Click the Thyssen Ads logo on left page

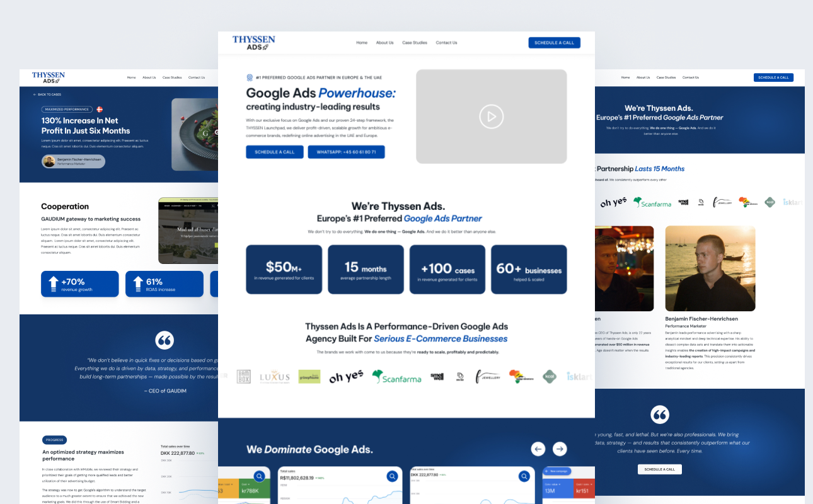tap(48, 77)
